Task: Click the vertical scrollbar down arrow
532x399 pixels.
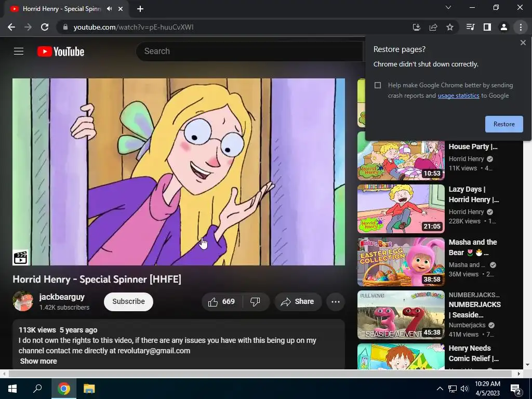Action: coord(528,365)
